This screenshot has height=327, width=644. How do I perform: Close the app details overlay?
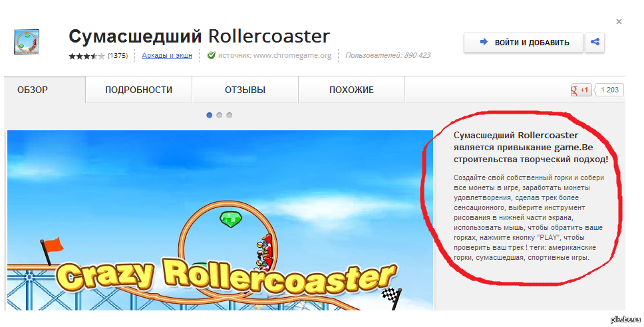click(619, 22)
